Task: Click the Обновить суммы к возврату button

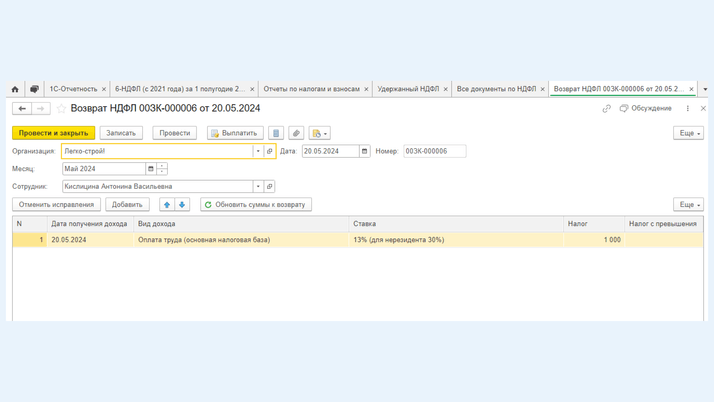Action: tap(256, 204)
